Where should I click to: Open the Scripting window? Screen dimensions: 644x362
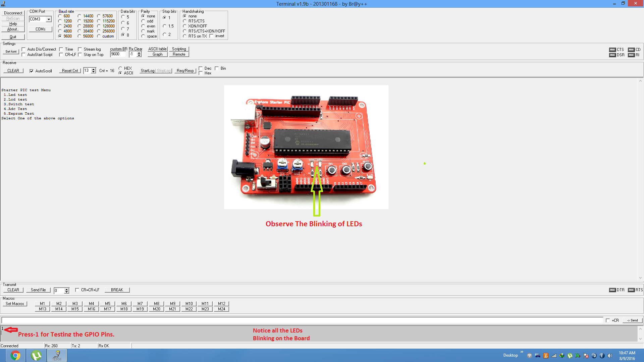[x=179, y=49]
